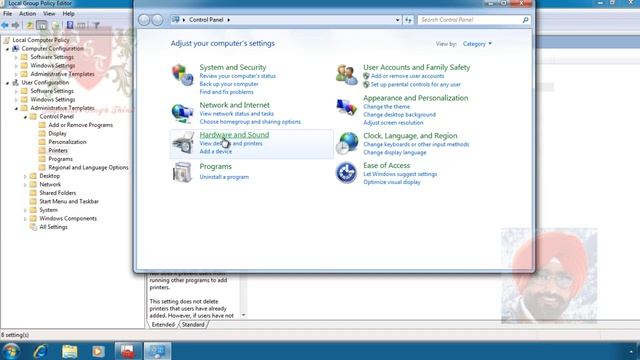Select the Printers folder in the tree

58,151
